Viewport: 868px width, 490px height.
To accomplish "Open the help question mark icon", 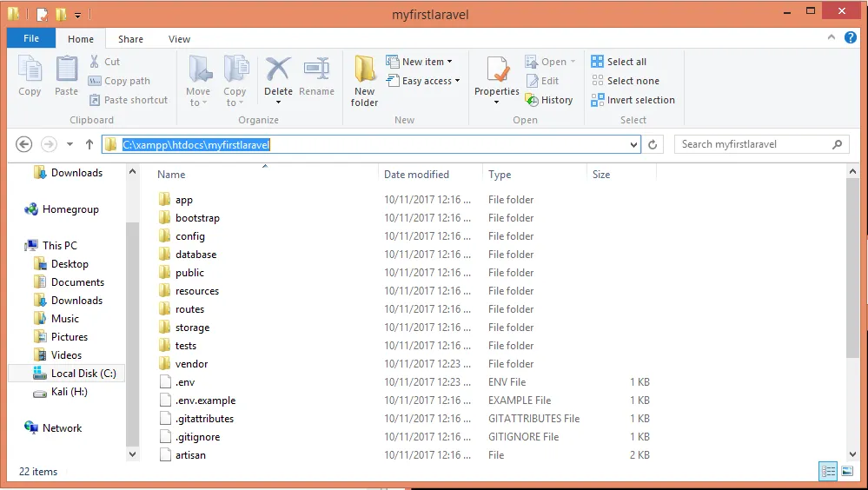I will (851, 37).
